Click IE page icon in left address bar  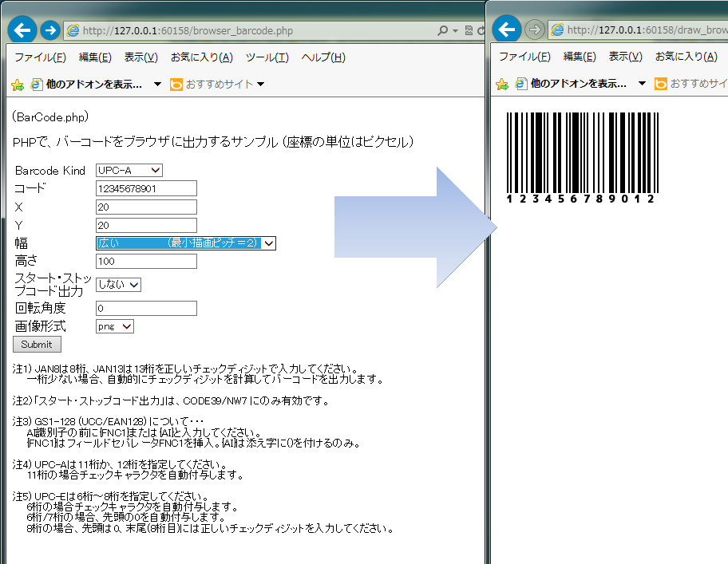pyautogui.click(x=73, y=30)
